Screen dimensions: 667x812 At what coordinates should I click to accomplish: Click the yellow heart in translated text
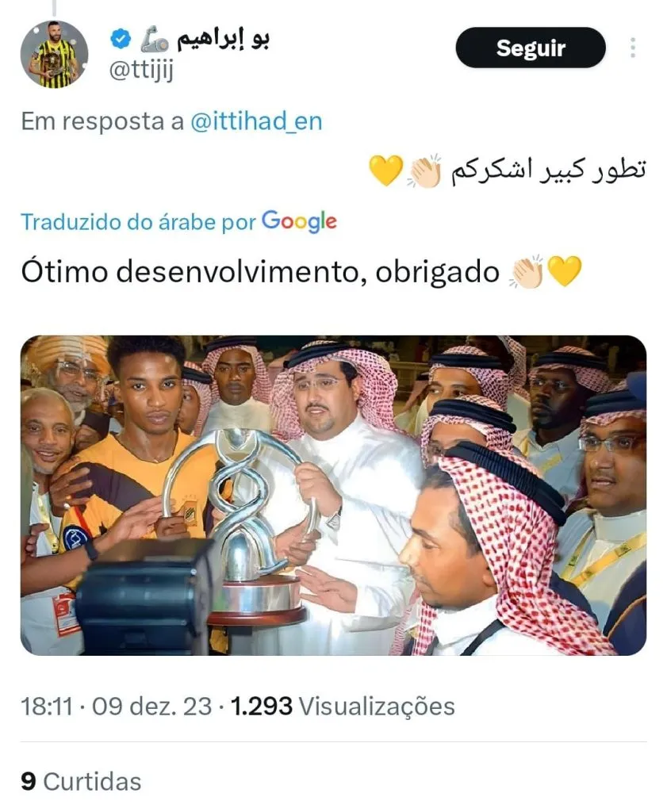point(565,271)
